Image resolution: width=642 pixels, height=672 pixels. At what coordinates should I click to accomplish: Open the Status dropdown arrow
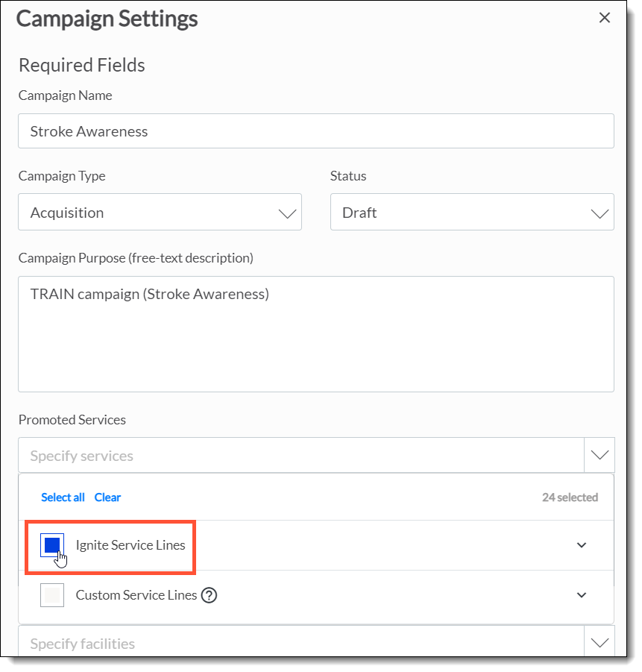coord(599,213)
